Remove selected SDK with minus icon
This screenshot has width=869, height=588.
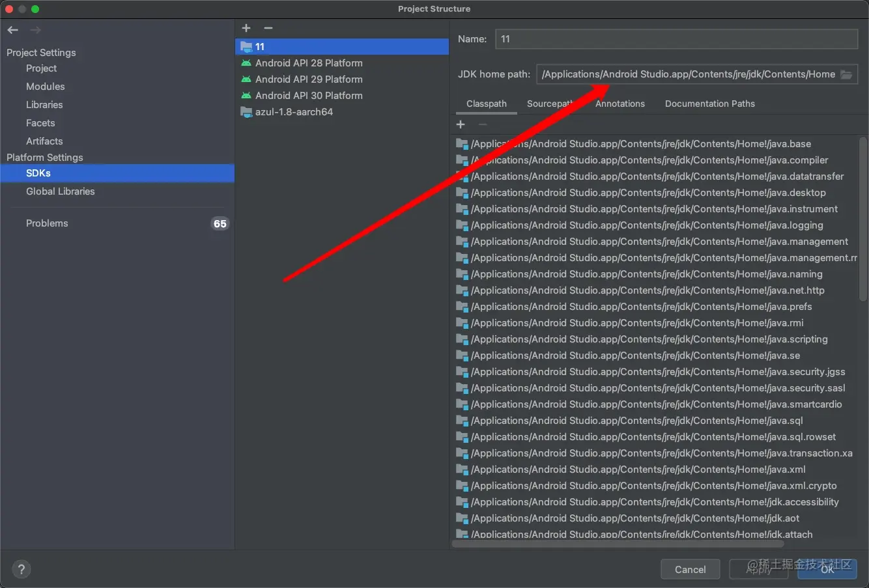[268, 28]
